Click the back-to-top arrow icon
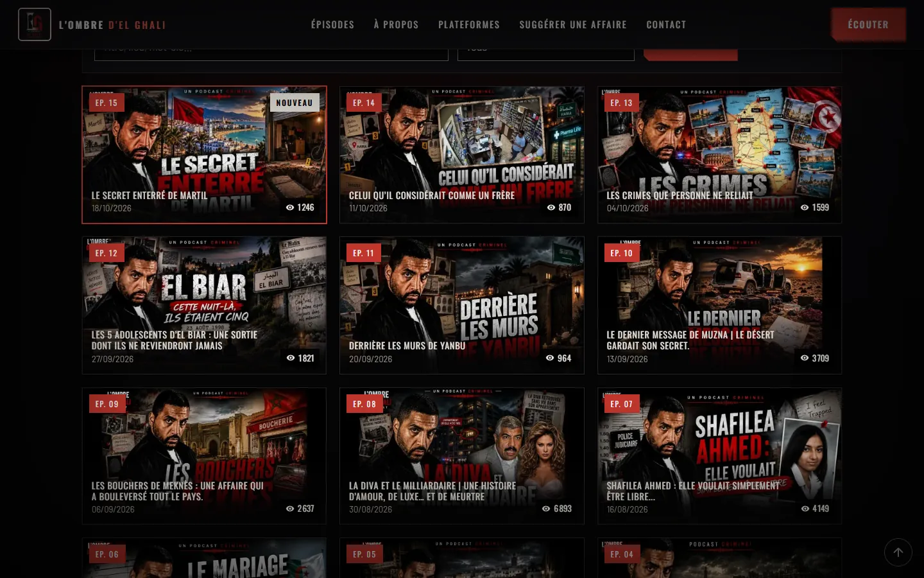 tap(898, 552)
